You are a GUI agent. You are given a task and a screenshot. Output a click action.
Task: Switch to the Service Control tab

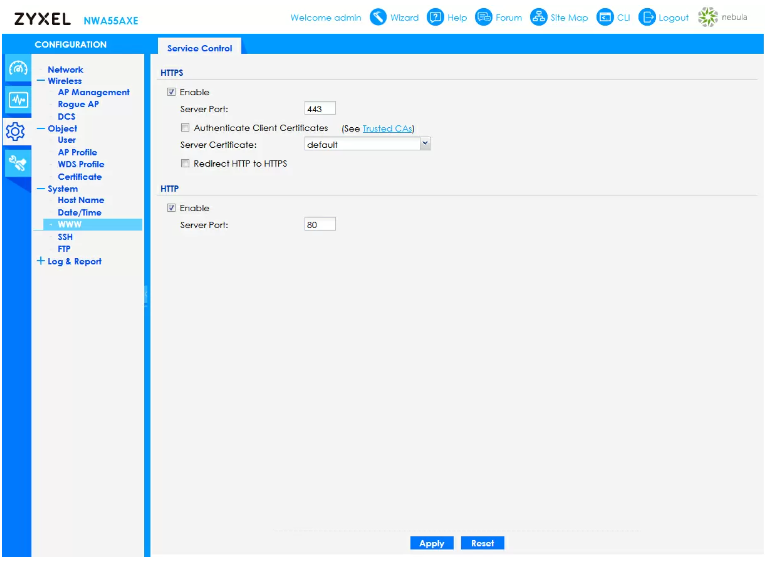(199, 48)
